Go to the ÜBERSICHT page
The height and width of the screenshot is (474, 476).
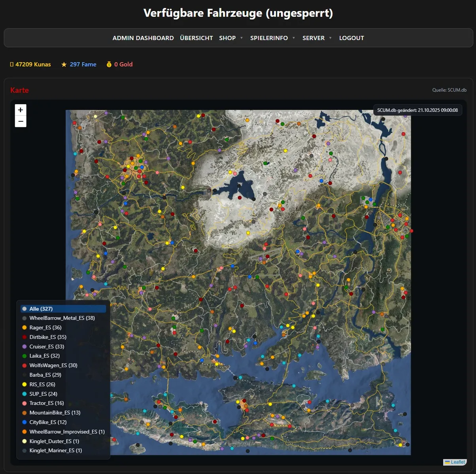tap(196, 38)
